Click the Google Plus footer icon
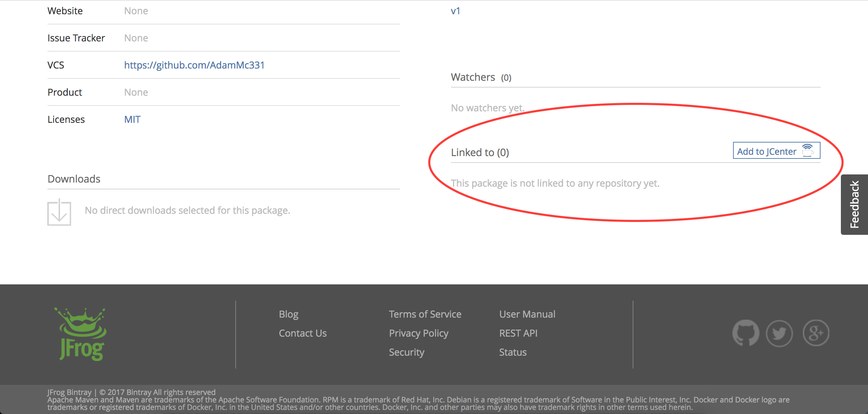868x414 pixels. 816,333
